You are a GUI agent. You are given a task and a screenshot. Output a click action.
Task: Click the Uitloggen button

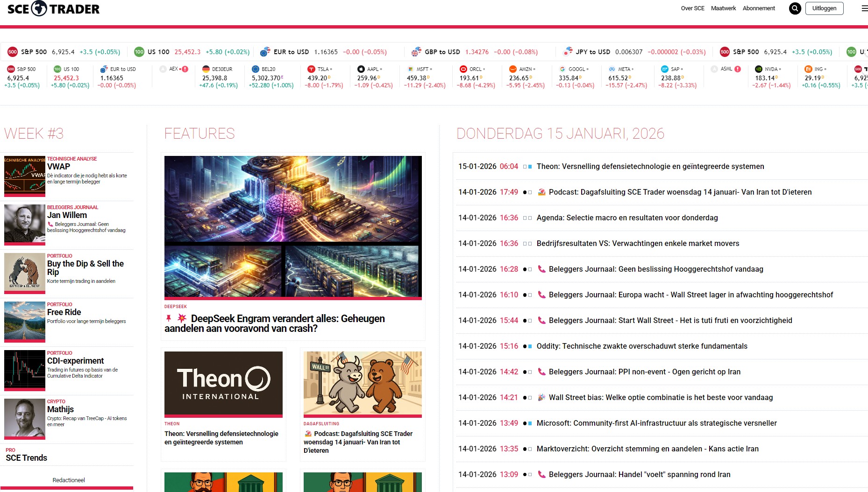pos(824,8)
